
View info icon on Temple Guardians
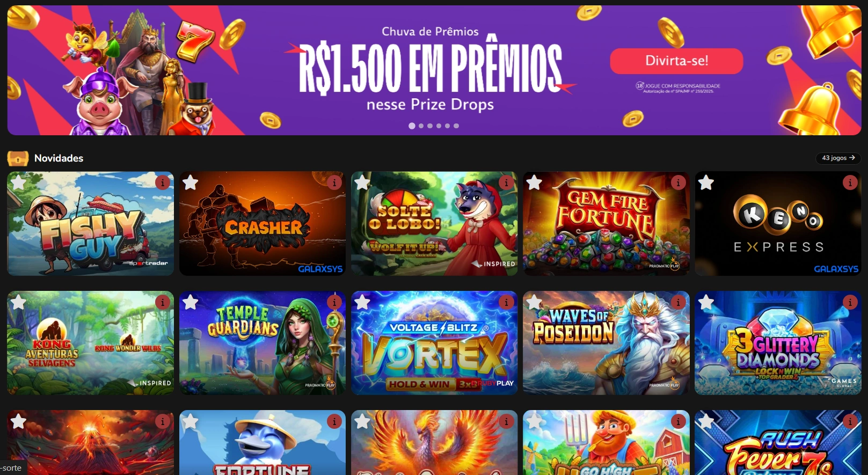pos(334,302)
